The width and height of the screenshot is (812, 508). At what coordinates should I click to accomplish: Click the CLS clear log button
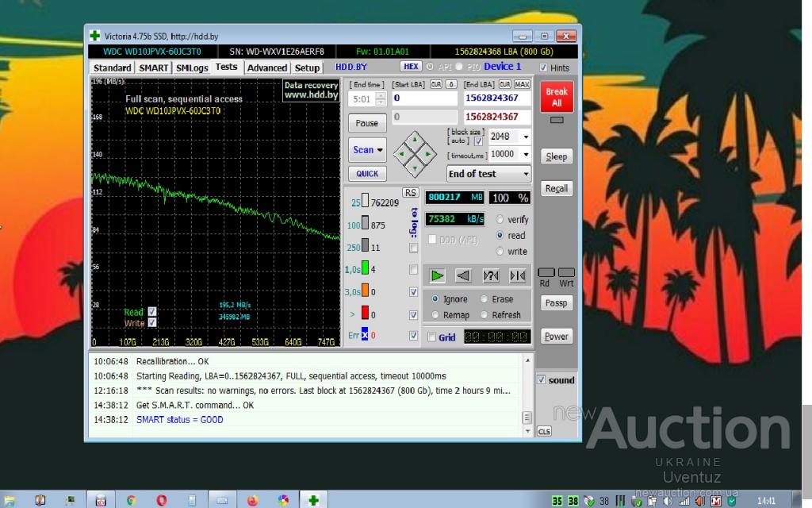pyautogui.click(x=544, y=431)
